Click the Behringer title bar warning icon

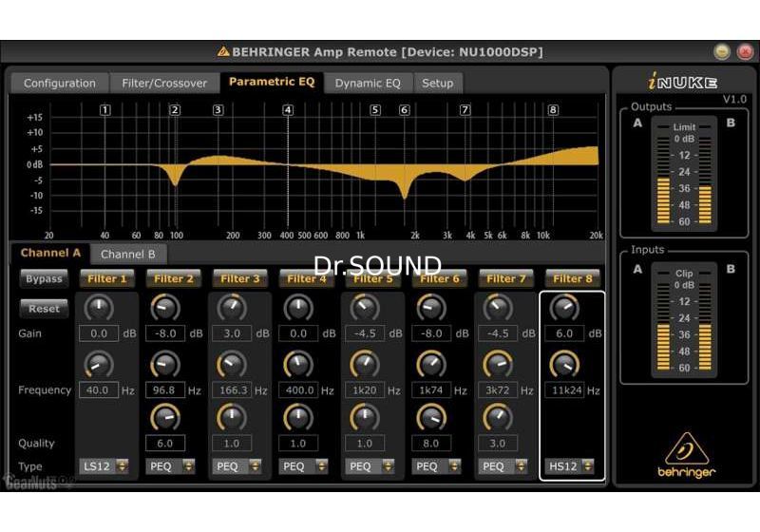[x=223, y=51]
